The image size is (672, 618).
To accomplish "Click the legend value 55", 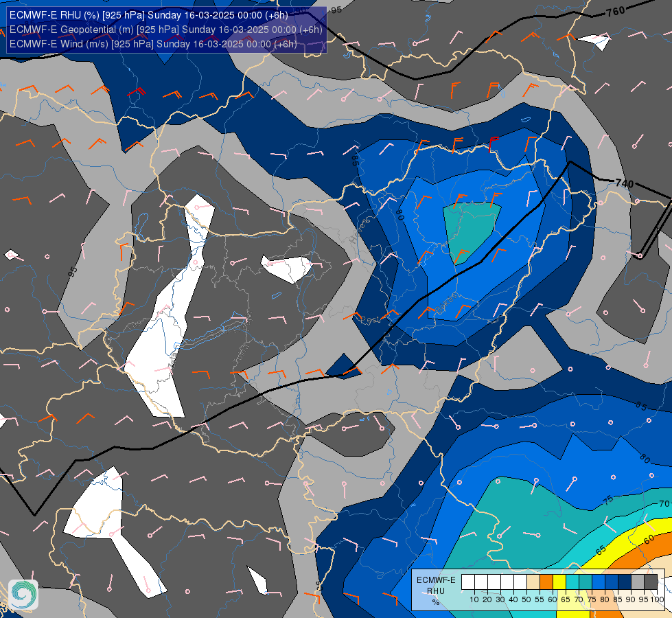I will (x=540, y=599).
